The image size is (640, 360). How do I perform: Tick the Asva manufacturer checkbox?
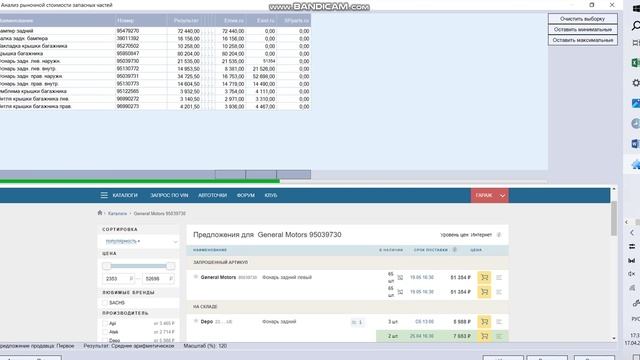pos(105,332)
